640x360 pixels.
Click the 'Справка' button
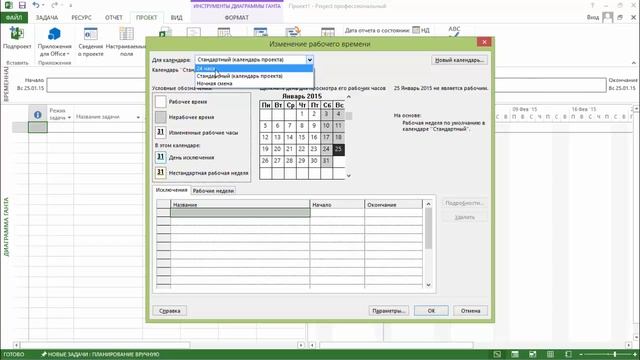coord(169,311)
